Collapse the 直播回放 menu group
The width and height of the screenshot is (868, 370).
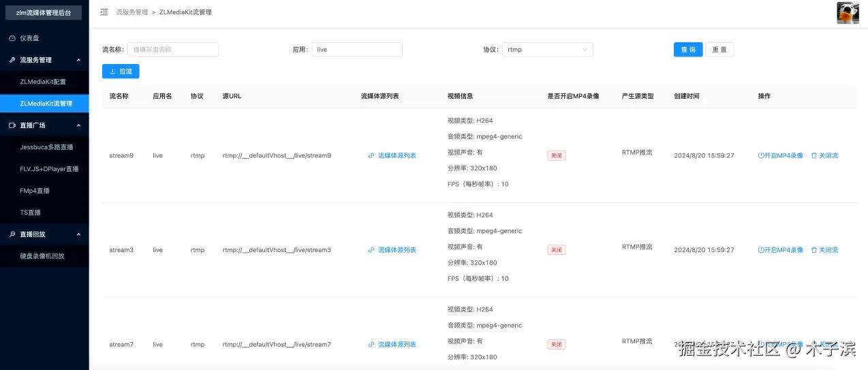click(x=44, y=234)
